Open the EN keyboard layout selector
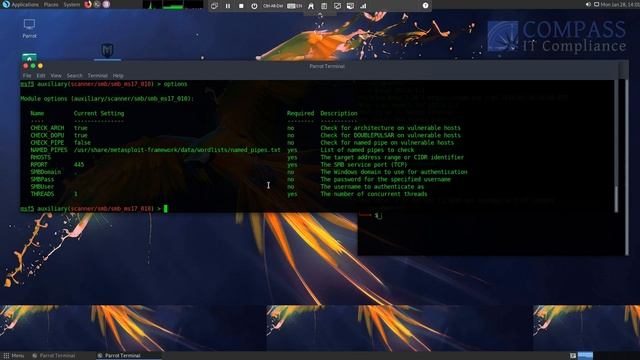Screen dimensions: 640x360 294,6
